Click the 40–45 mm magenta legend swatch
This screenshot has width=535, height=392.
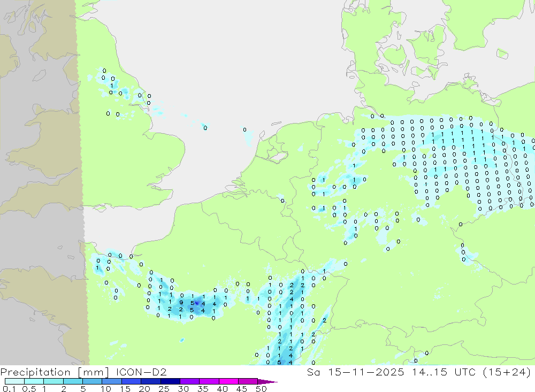pyautogui.click(x=228, y=381)
